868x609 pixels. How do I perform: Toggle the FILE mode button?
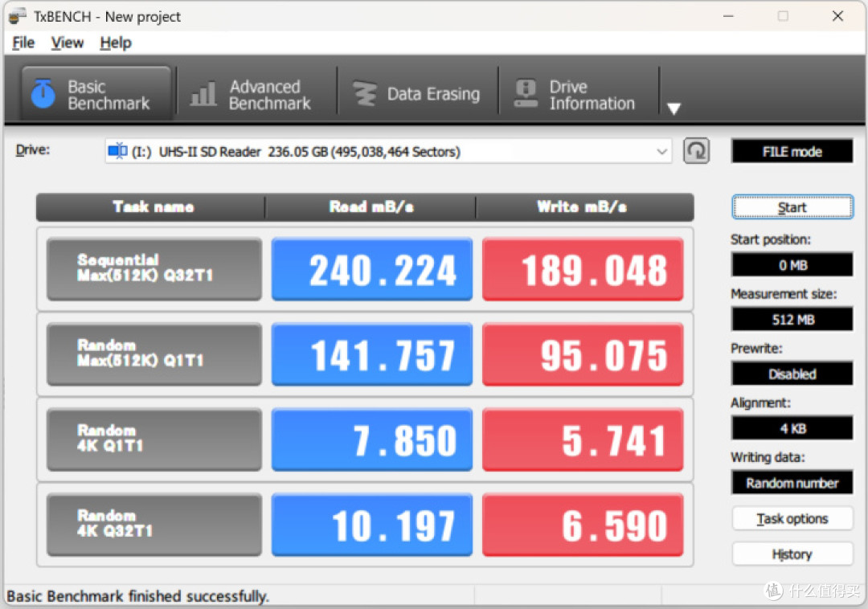pos(792,152)
